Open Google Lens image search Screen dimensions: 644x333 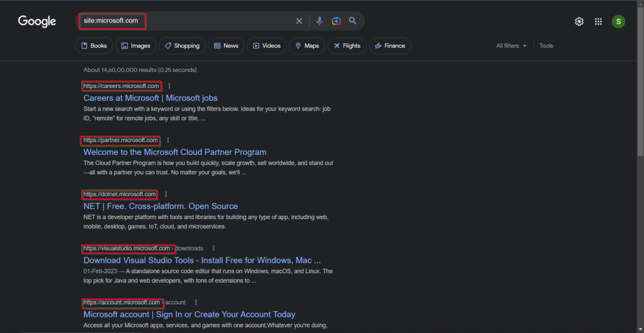pyautogui.click(x=336, y=21)
